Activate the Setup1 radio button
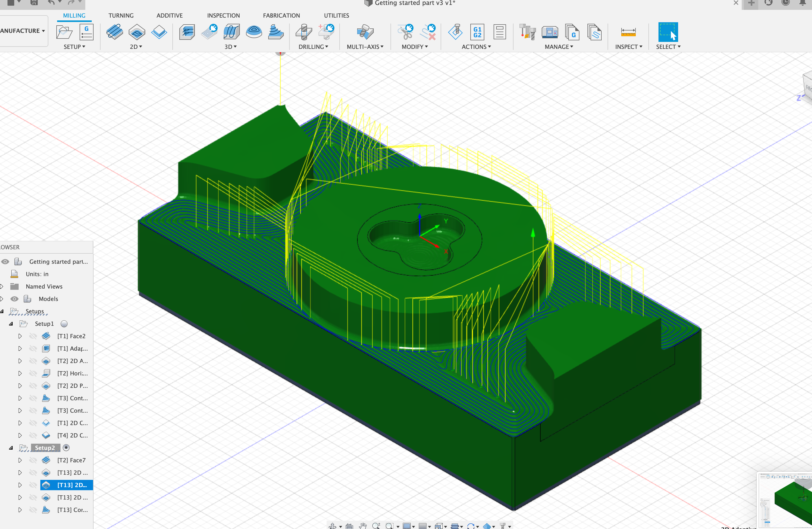812x529 pixels. [x=64, y=323]
